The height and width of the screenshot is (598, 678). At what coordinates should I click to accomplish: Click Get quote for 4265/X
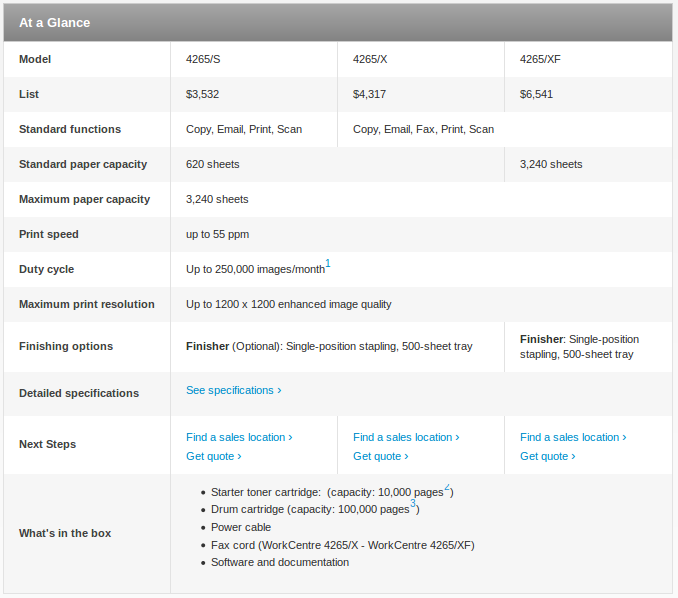click(381, 456)
